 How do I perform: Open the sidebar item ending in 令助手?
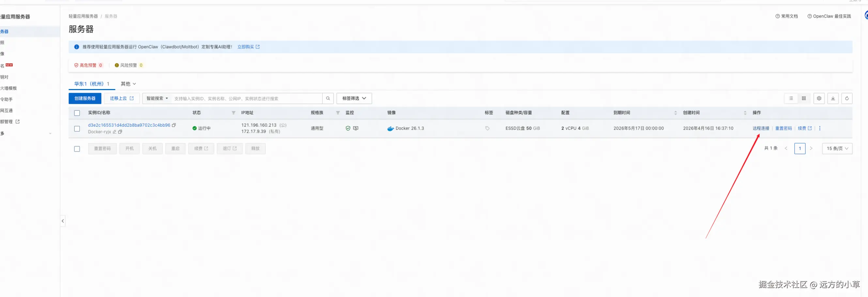click(x=7, y=100)
